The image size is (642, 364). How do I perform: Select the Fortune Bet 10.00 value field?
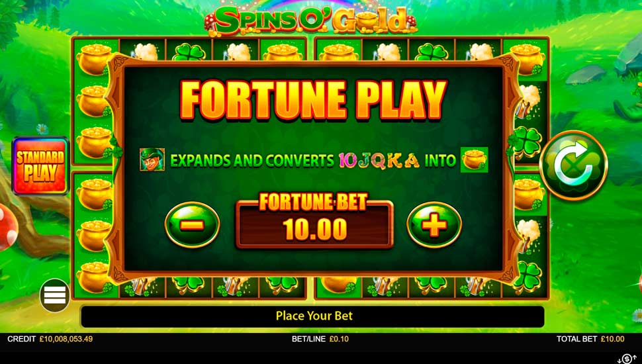point(314,228)
